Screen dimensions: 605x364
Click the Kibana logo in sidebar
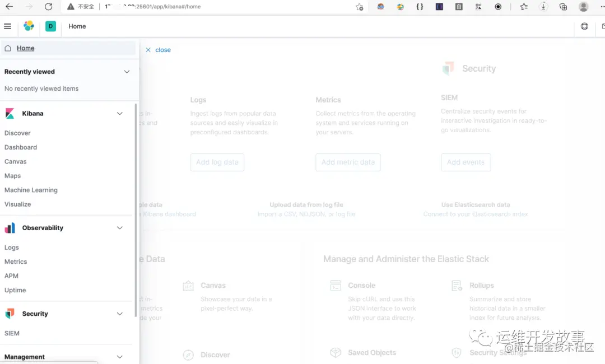click(10, 113)
